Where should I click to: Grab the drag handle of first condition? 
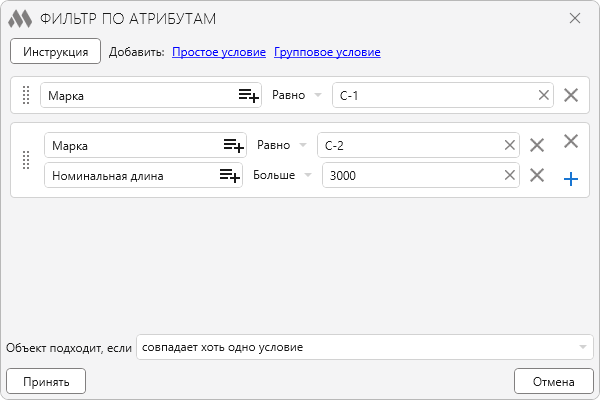click(27, 95)
